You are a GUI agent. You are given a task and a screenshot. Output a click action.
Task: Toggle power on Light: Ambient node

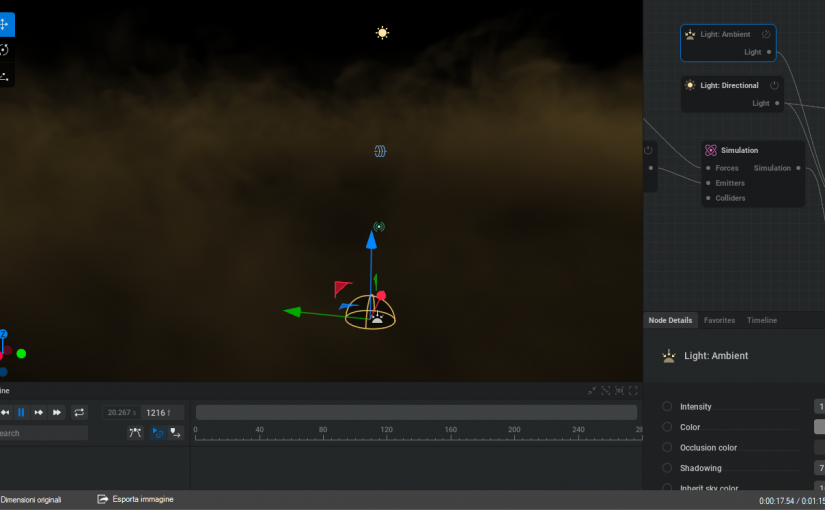click(766, 34)
